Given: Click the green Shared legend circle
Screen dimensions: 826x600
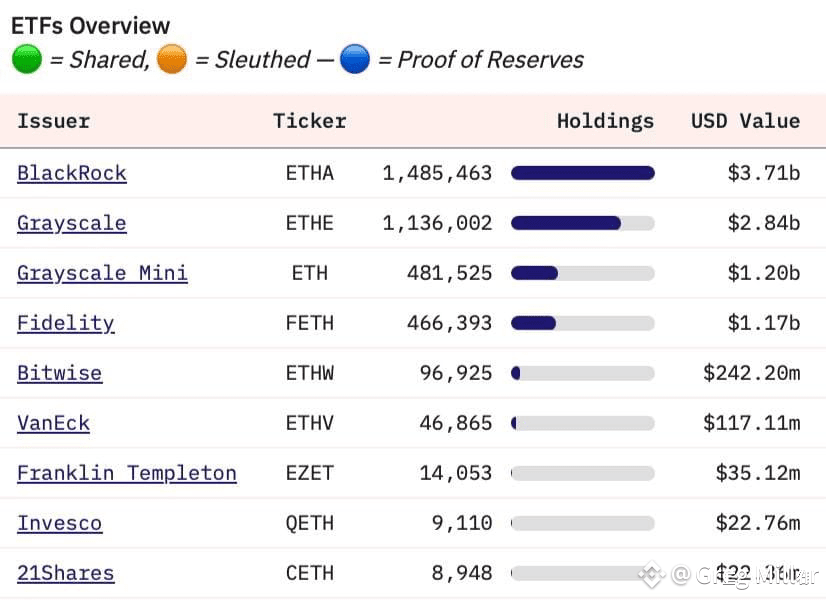Looking at the screenshot, I should (27, 59).
